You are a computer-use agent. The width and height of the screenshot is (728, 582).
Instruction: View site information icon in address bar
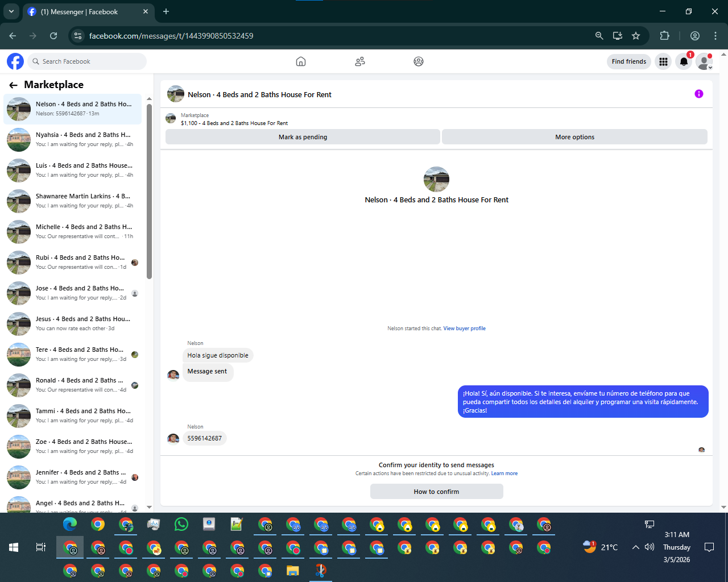[x=78, y=36]
